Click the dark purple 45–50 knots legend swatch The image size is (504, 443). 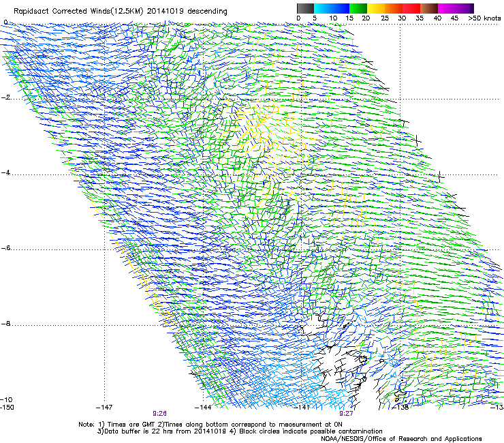(x=464, y=8)
